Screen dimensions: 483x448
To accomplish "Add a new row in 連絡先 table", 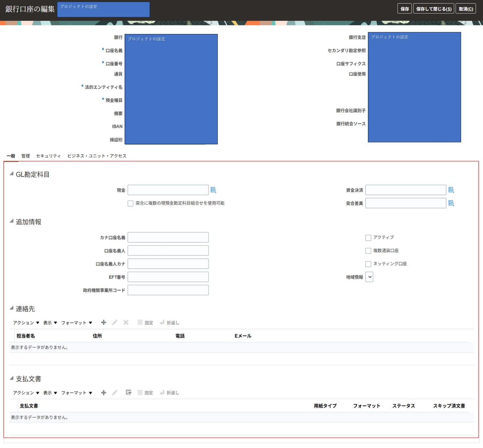I will (103, 323).
